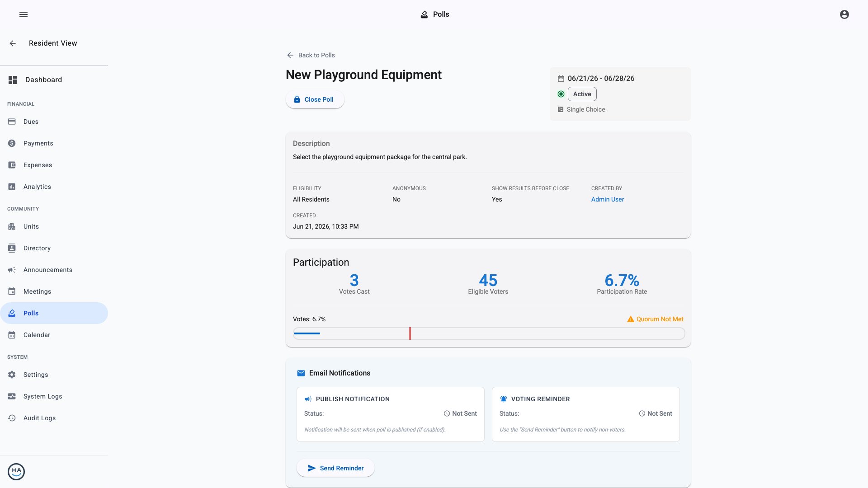Click the 3 Votes Cast number
The height and width of the screenshot is (488, 868).
354,281
